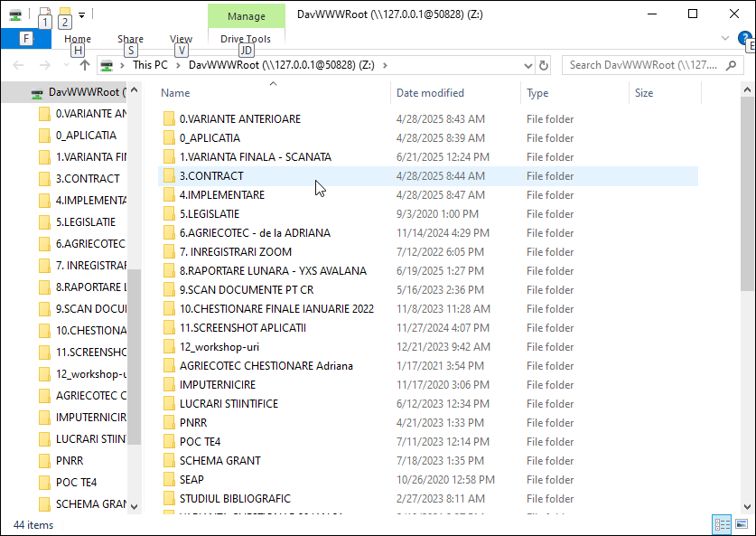The width and height of the screenshot is (756, 536).
Task: Open the Name column sort chevron
Action: point(273,83)
